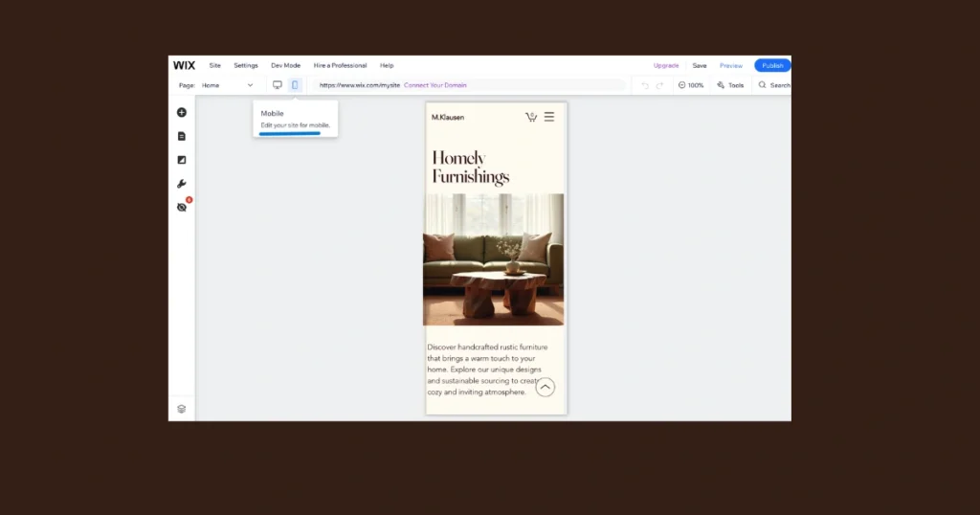Open the Site menu

tap(215, 65)
